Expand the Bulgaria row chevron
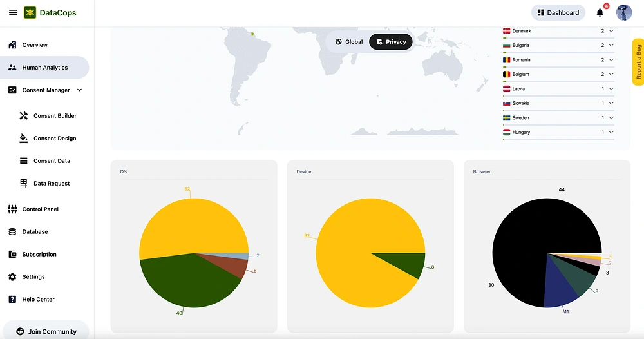The image size is (644, 339). click(611, 45)
